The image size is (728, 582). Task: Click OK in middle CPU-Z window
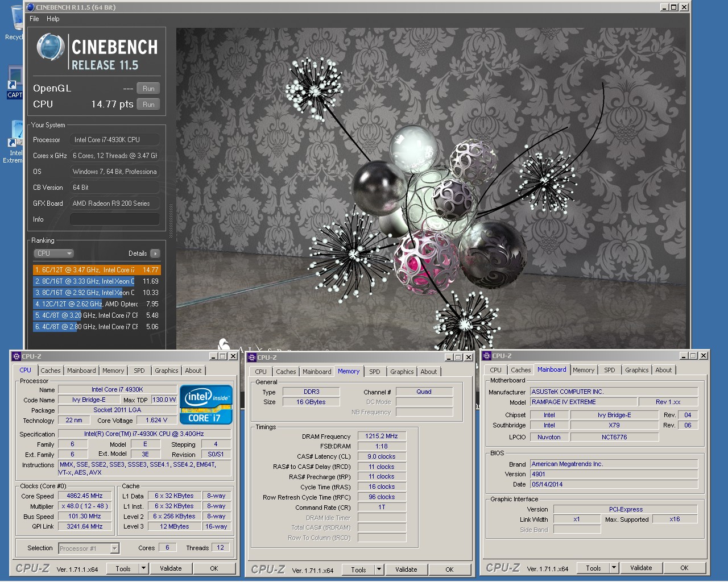[x=449, y=569]
